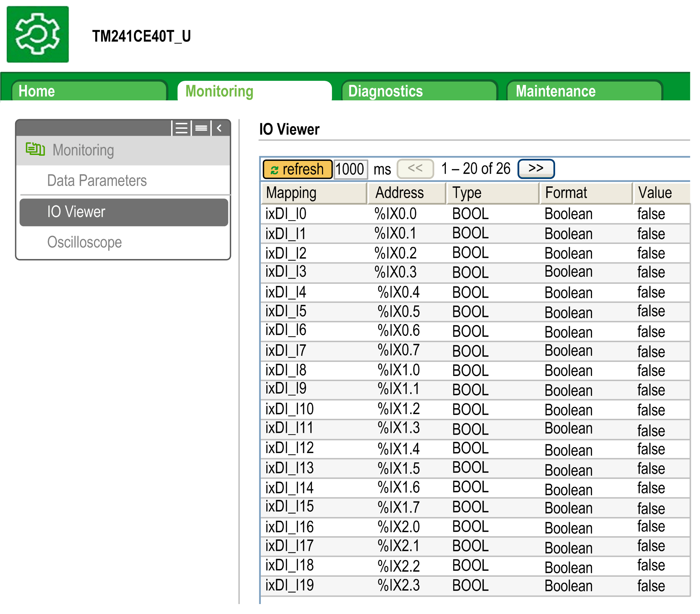Collapse the sidebar using the left chevron
This screenshot has width=700, height=614.
coord(220,128)
